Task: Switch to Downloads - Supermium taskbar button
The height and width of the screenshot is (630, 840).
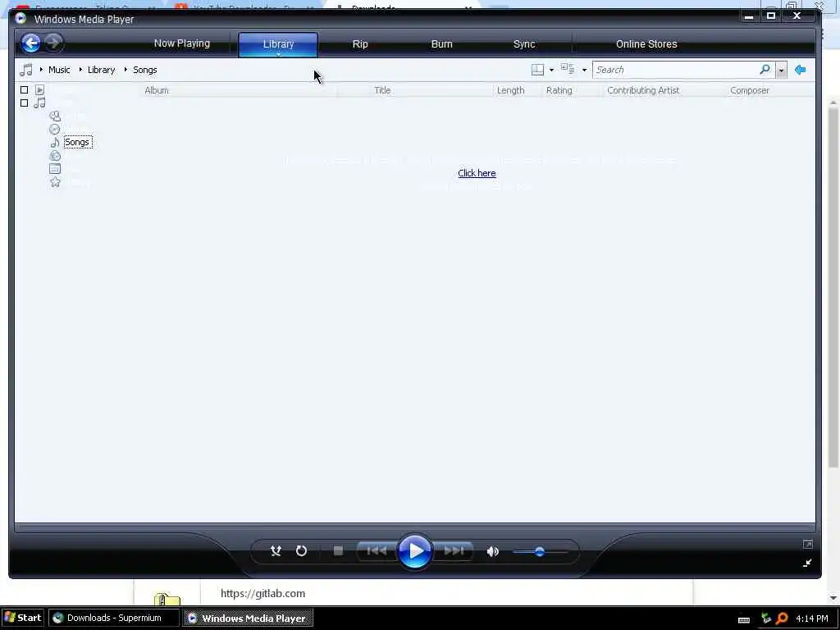Action: click(x=113, y=618)
